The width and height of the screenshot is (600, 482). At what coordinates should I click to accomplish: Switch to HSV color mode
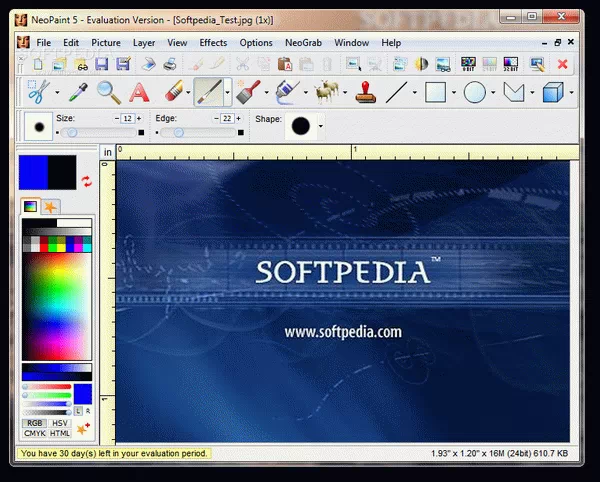tap(60, 423)
